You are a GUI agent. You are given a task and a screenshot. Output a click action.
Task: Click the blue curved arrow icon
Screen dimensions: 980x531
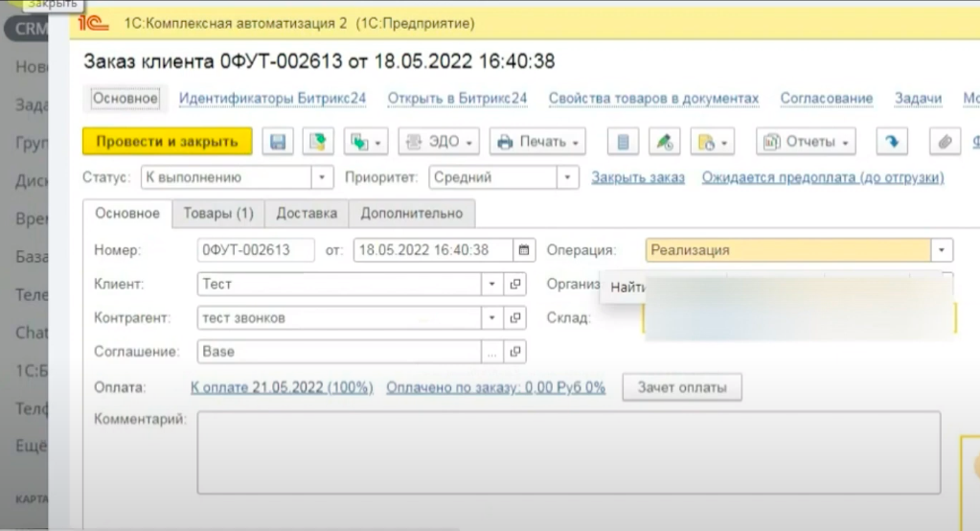(892, 142)
